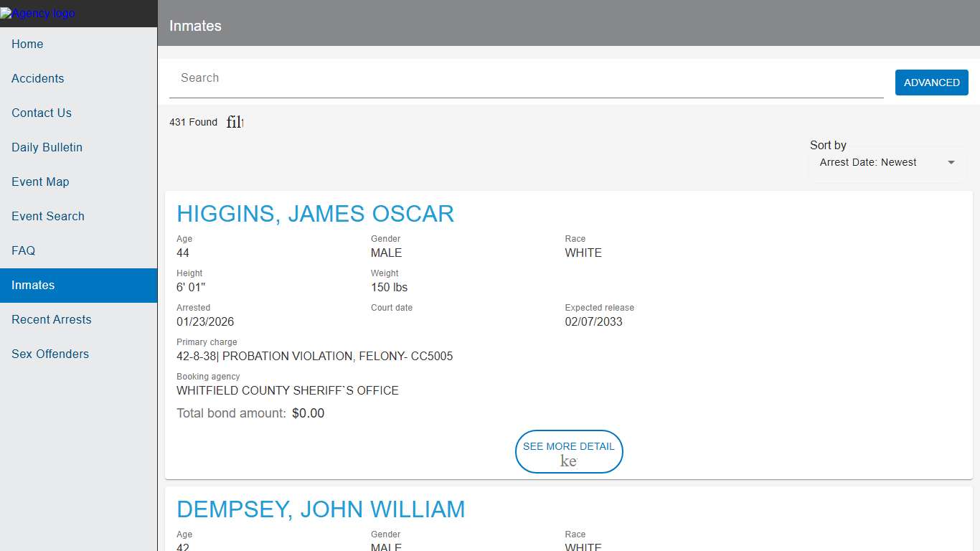Select the Inmates sidebar entry
The width and height of the screenshot is (980, 551).
(x=33, y=285)
